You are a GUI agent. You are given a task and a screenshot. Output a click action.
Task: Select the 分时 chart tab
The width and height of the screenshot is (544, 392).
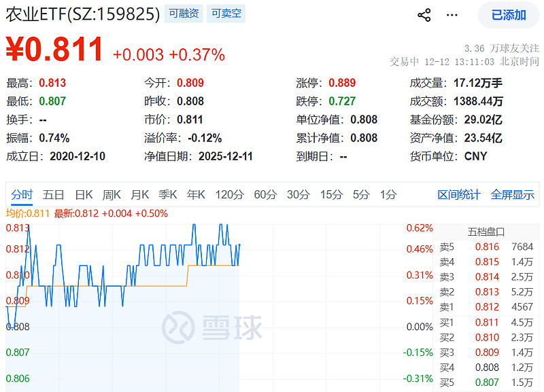pyautogui.click(x=22, y=194)
